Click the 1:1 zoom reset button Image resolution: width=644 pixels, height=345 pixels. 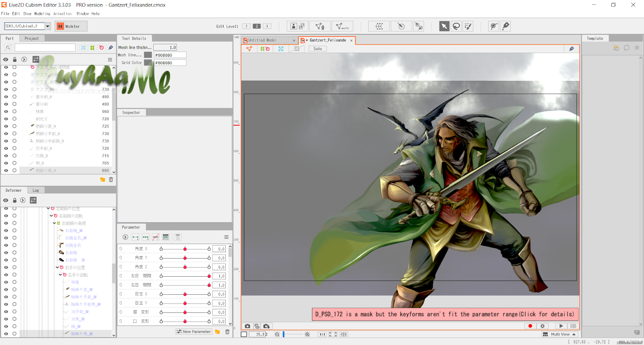(x=322, y=335)
